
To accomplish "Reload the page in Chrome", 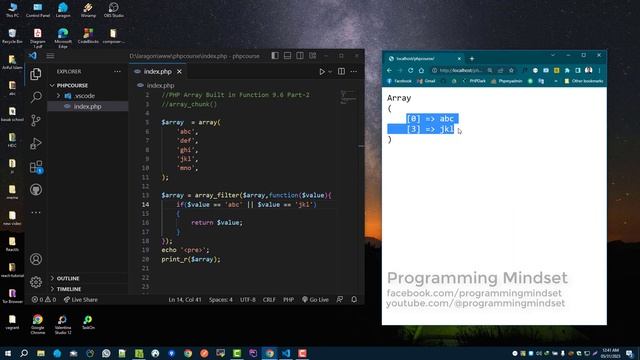I will (411, 70).
